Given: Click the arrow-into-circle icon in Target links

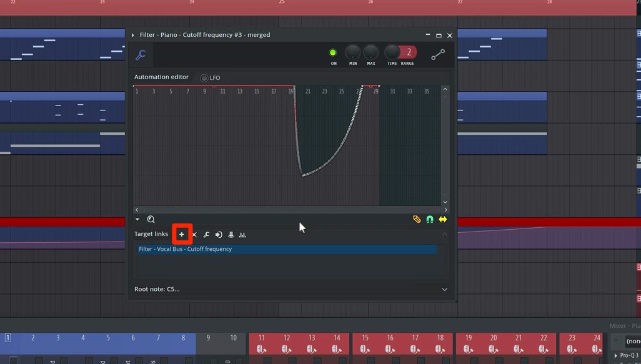Looking at the screenshot, I should [x=219, y=235].
